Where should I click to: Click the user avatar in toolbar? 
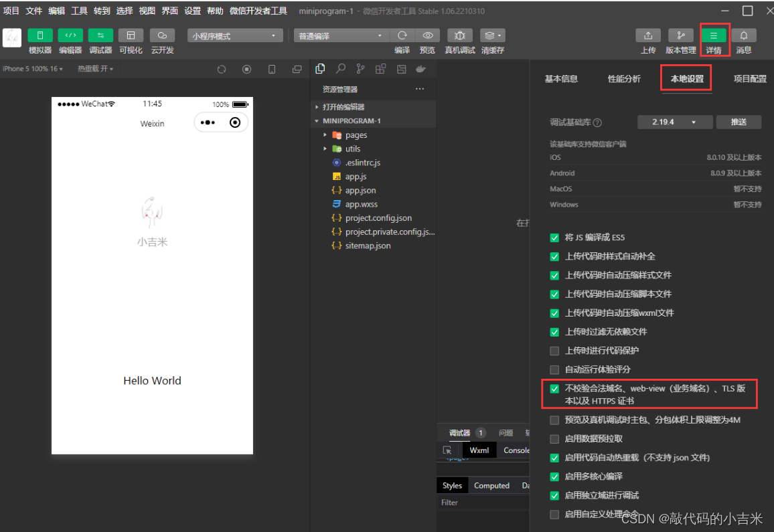[x=12, y=37]
